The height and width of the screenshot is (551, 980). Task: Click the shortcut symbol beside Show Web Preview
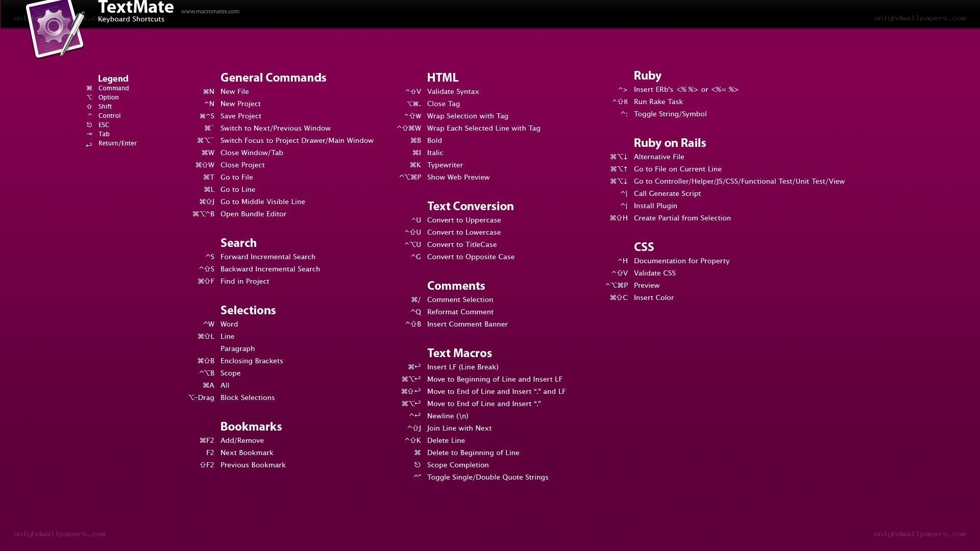tap(410, 178)
